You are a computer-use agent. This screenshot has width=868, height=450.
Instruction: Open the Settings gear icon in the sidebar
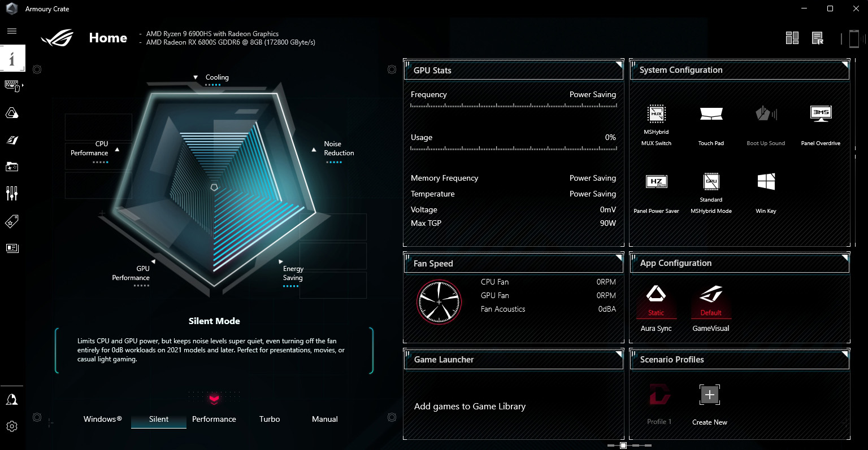pos(12,426)
